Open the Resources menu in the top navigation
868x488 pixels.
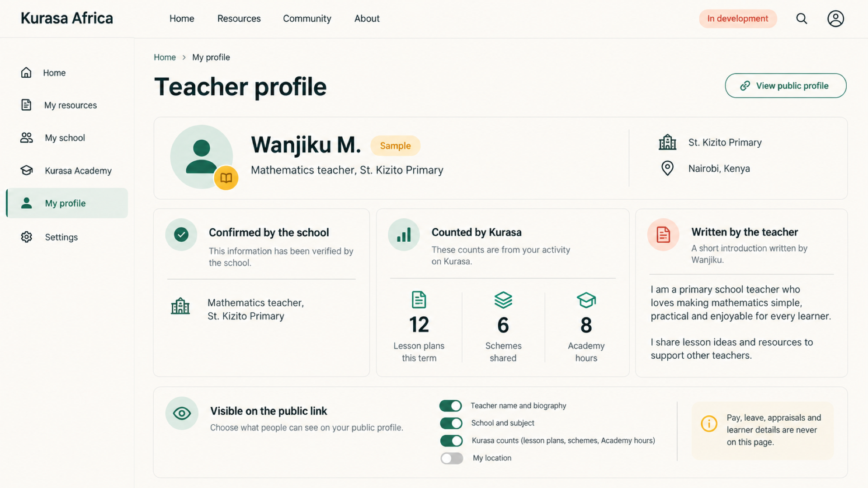pyautogui.click(x=239, y=19)
